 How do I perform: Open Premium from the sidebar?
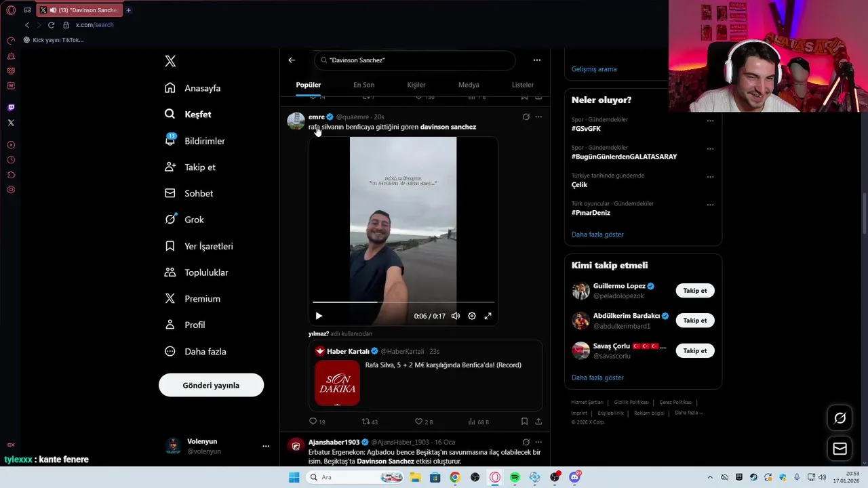pos(192,299)
